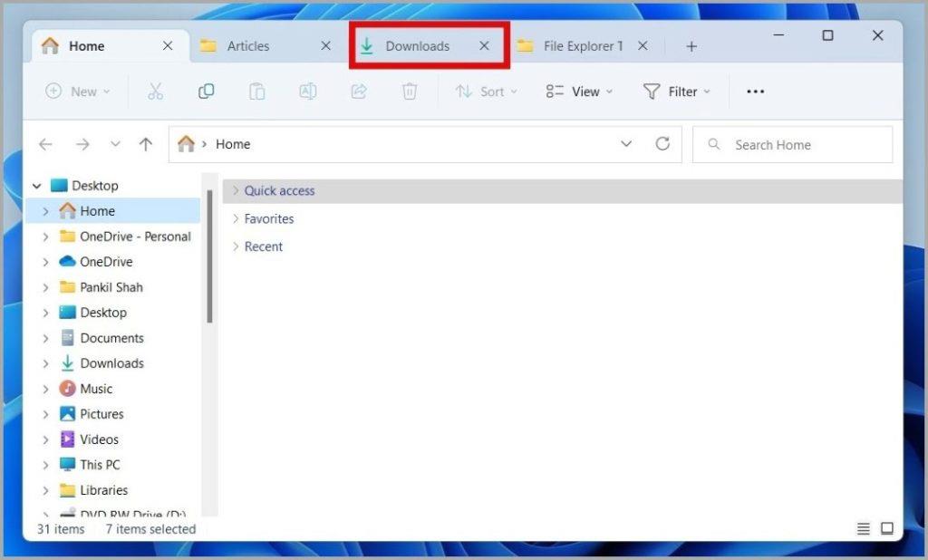This screenshot has height=560, width=928.
Task: Open the See more three-dots menu
Action: (755, 92)
